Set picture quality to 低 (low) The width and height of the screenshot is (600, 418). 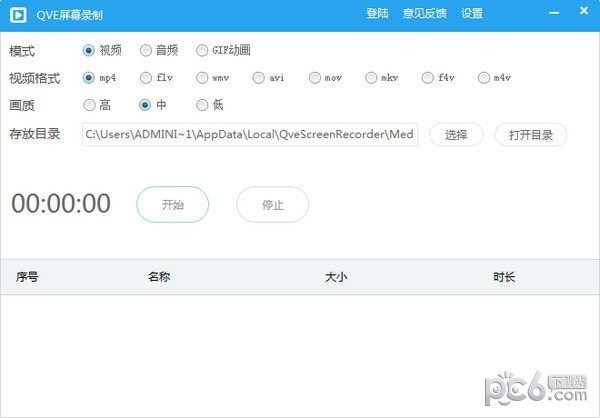pos(203,104)
